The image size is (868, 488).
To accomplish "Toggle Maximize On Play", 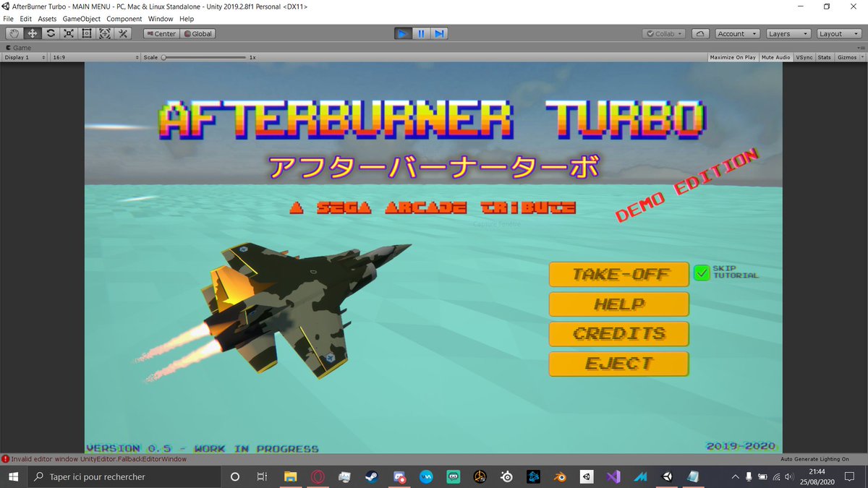I will (x=733, y=57).
